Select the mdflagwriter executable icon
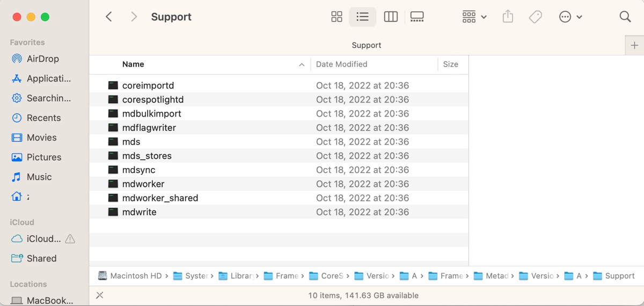This screenshot has width=644, height=306. pyautogui.click(x=113, y=127)
